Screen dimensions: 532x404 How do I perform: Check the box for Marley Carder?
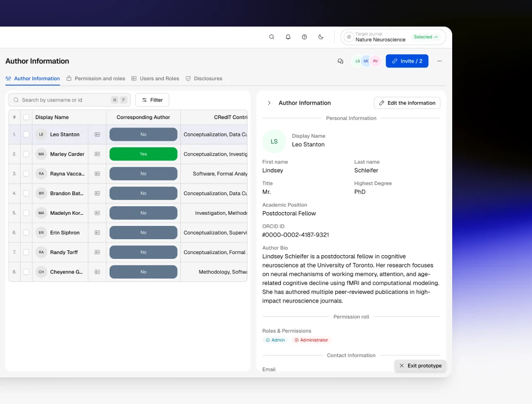click(26, 154)
